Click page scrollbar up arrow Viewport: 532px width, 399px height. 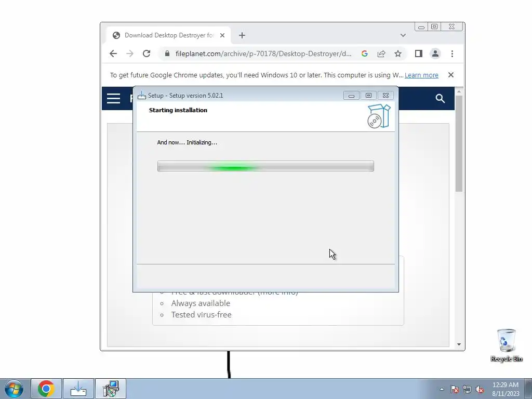click(459, 91)
